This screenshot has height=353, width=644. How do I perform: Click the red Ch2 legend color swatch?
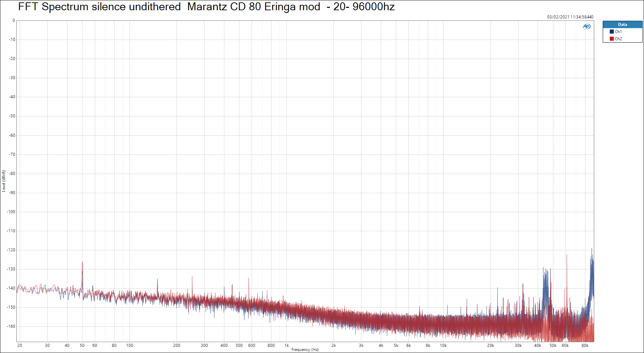pos(612,39)
